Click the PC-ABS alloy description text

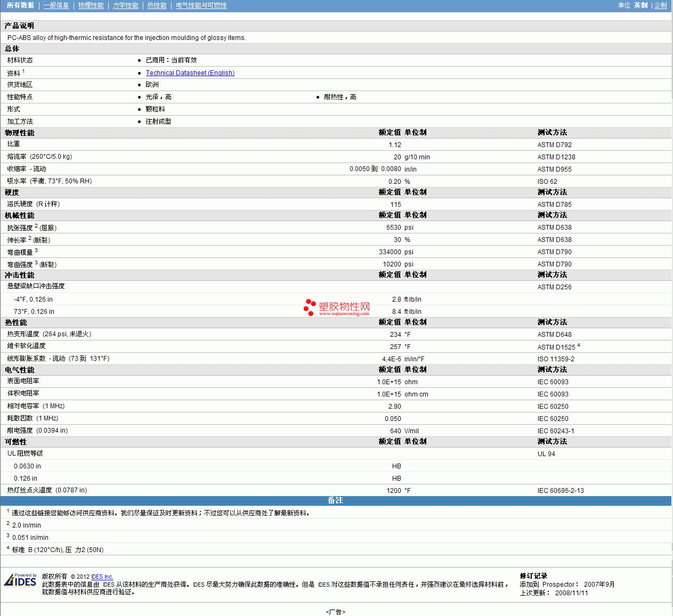(x=127, y=38)
